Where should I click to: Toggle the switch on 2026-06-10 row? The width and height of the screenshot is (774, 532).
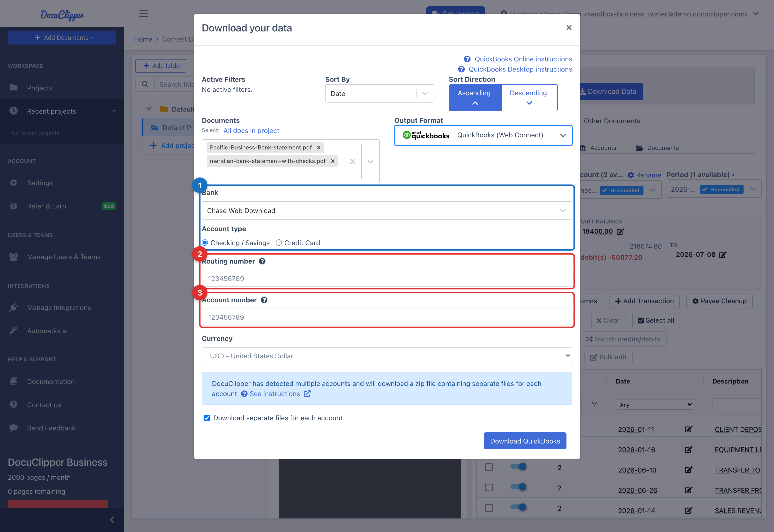pyautogui.click(x=518, y=467)
